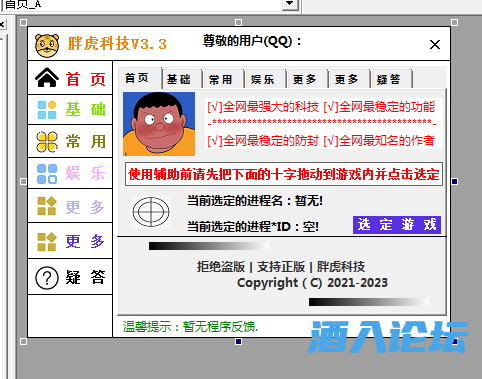Switch to the 基础 tab

click(182, 79)
